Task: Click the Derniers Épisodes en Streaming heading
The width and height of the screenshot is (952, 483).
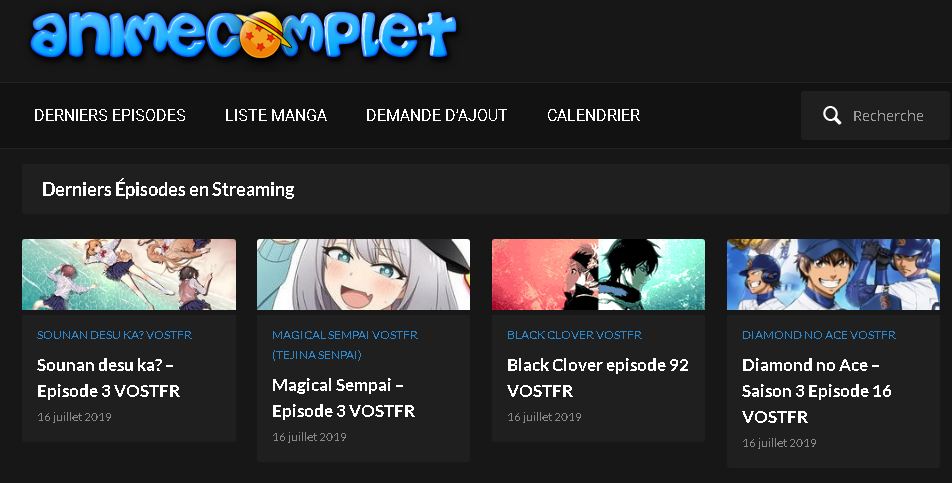Action: [x=168, y=189]
